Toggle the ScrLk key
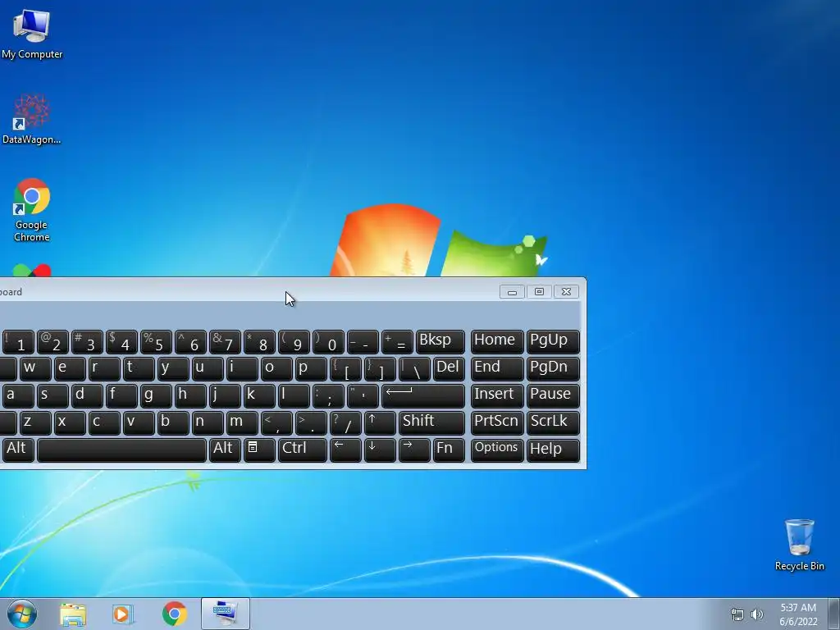The width and height of the screenshot is (840, 630). pos(553,422)
